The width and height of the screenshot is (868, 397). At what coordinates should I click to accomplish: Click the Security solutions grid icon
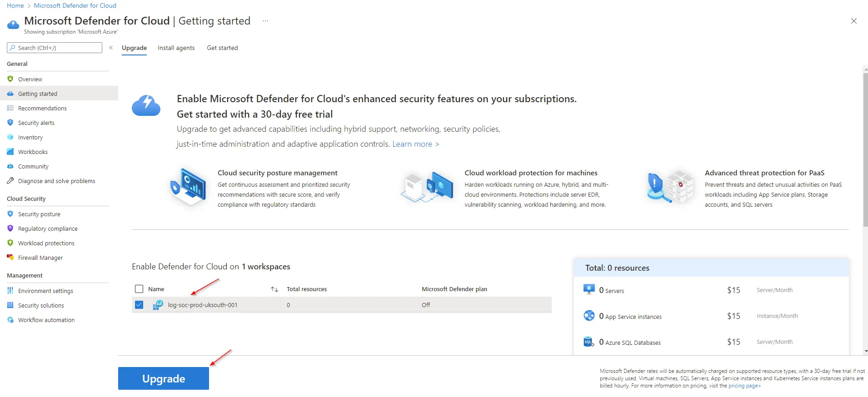tap(10, 305)
